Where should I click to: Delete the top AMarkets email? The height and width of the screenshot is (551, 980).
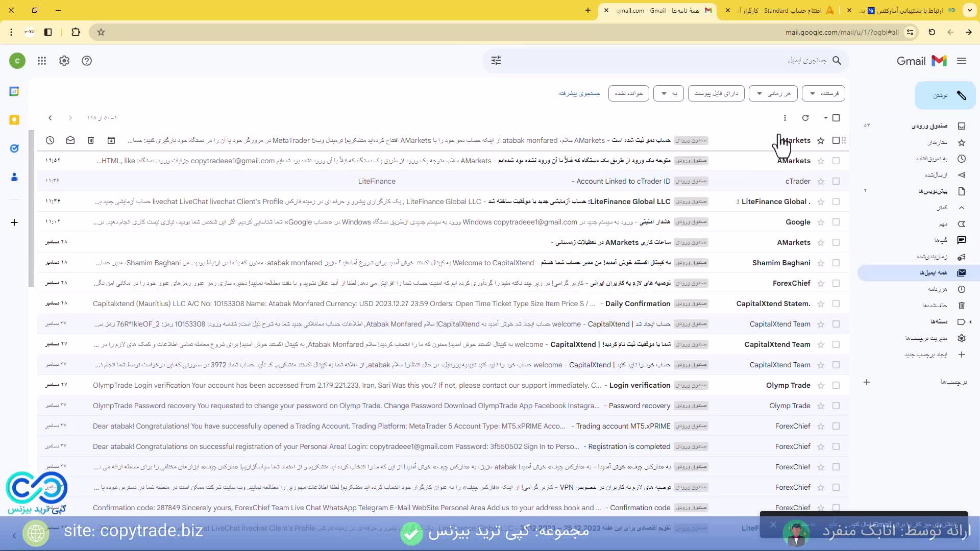(x=91, y=140)
